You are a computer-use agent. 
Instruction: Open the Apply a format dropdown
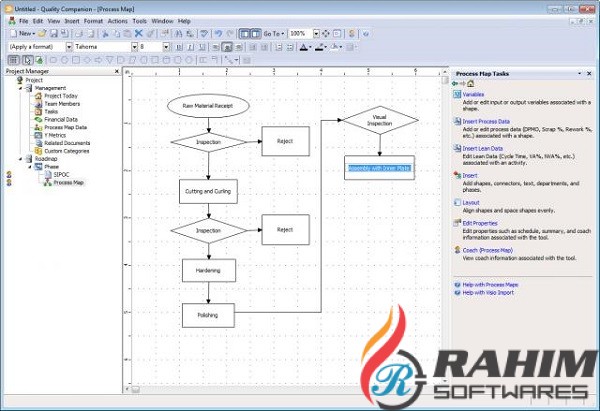pos(69,47)
